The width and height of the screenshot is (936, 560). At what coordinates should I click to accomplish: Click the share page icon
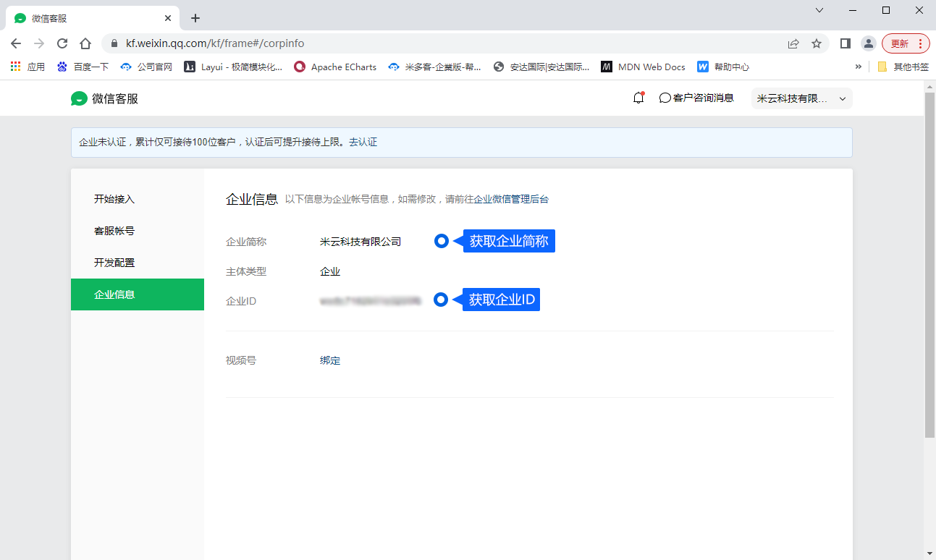(x=793, y=43)
